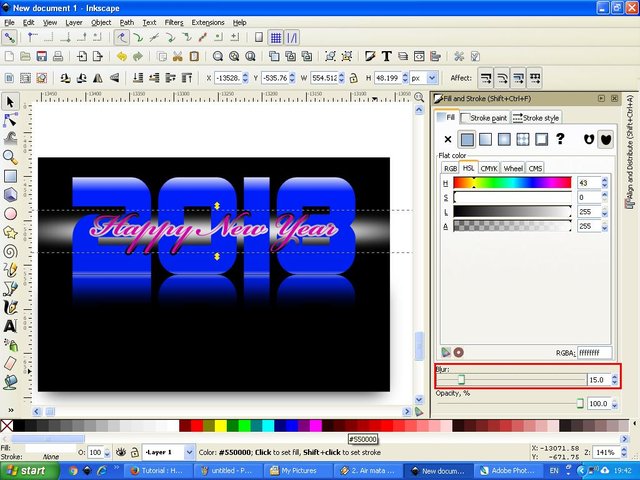Click No paint X button

tap(448, 140)
